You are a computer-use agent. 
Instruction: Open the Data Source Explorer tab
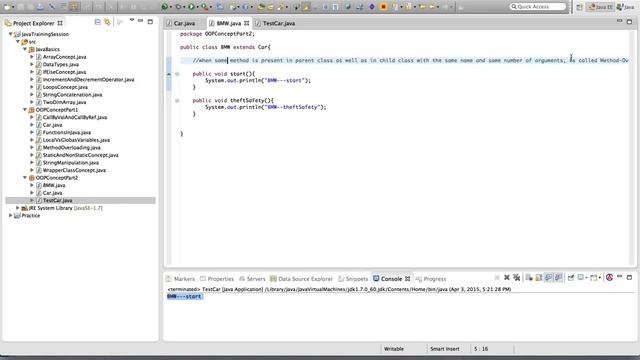click(301, 279)
